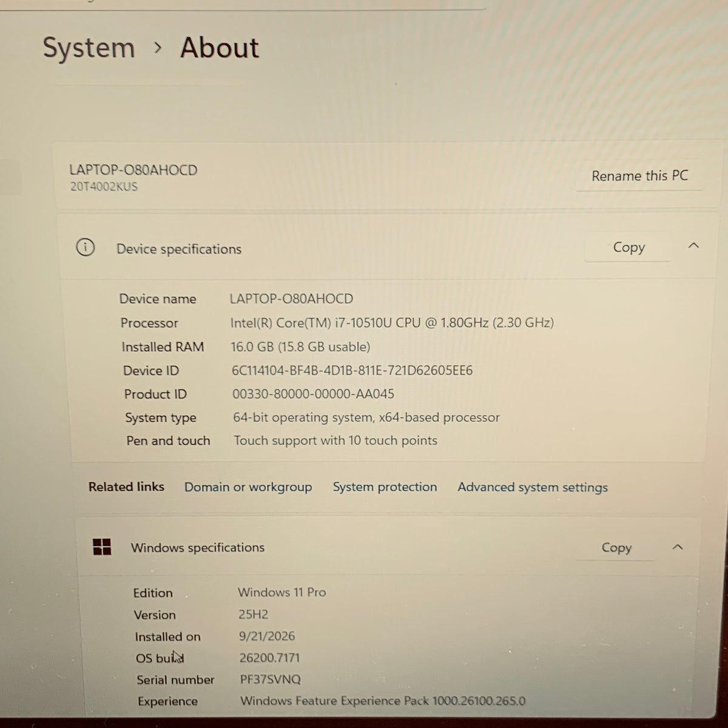
Task: Select the Touch support with 10 touch points text
Action: coord(335,440)
